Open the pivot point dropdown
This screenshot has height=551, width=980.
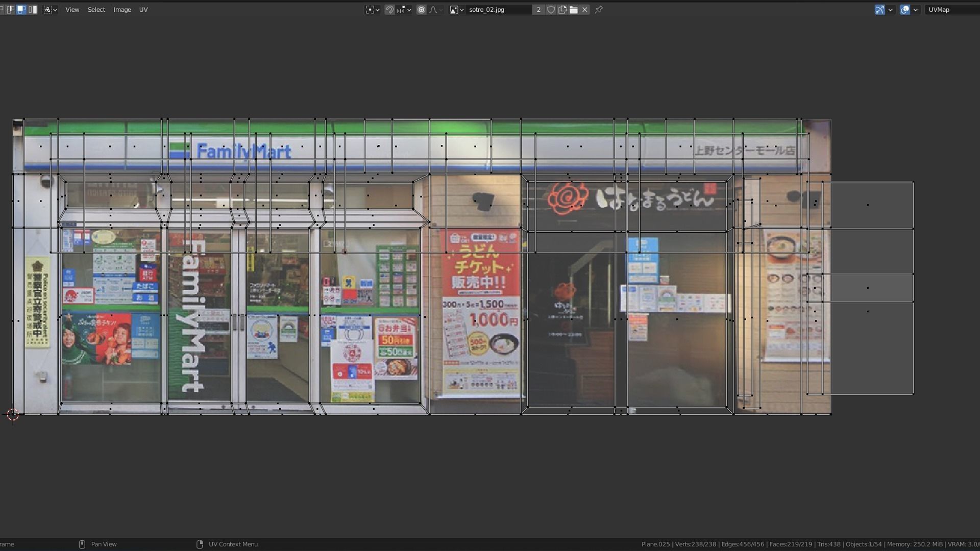tap(373, 9)
